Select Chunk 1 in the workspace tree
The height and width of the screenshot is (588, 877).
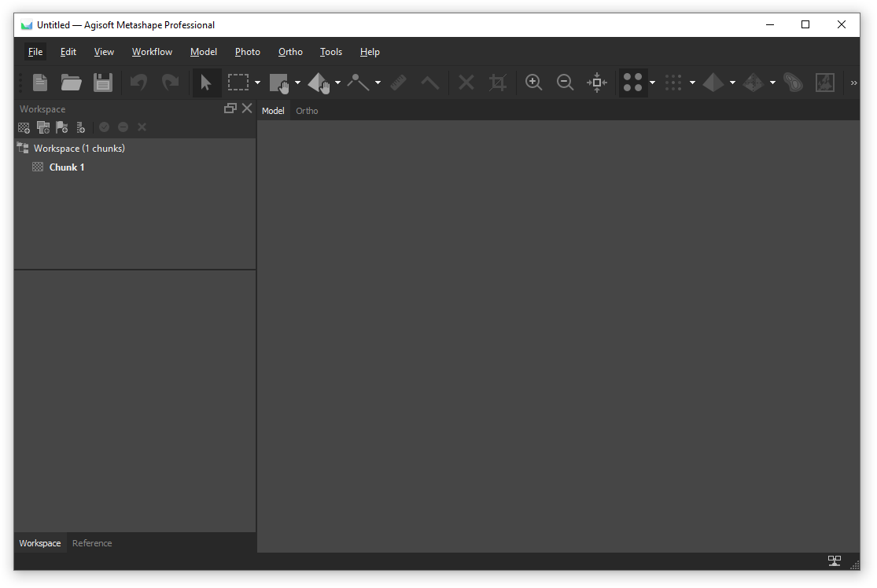tap(67, 167)
